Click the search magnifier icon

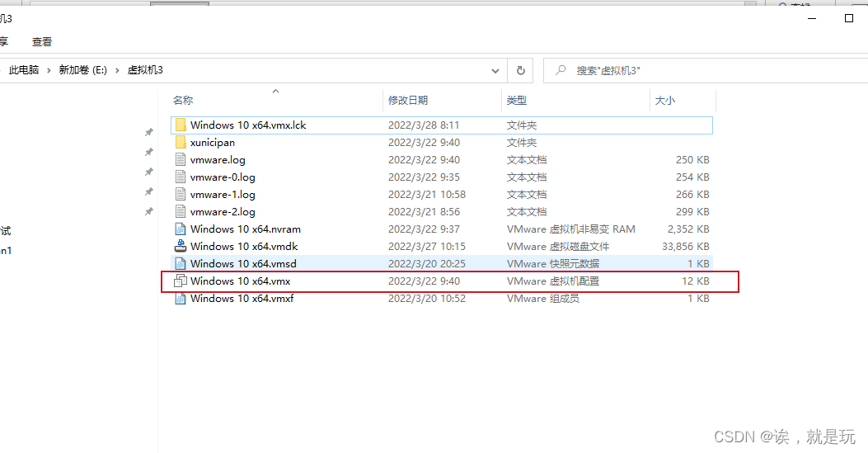[561, 70]
